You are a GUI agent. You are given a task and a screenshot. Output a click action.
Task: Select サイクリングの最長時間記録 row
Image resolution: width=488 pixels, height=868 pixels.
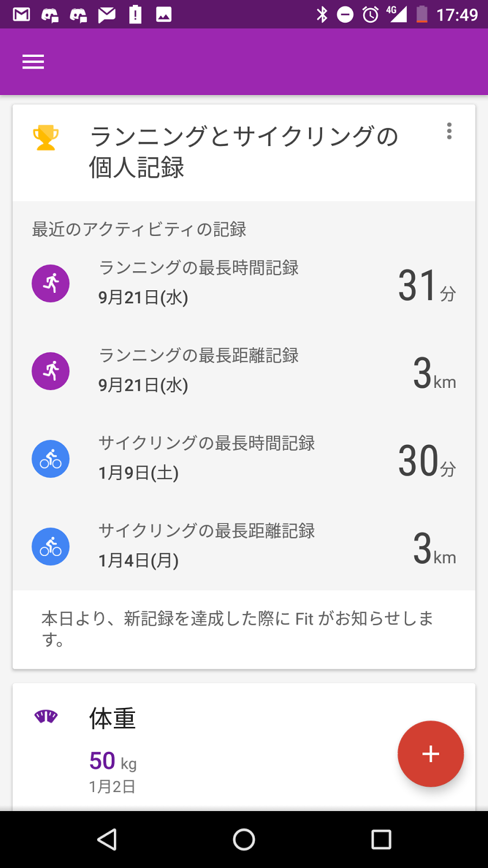click(206, 443)
